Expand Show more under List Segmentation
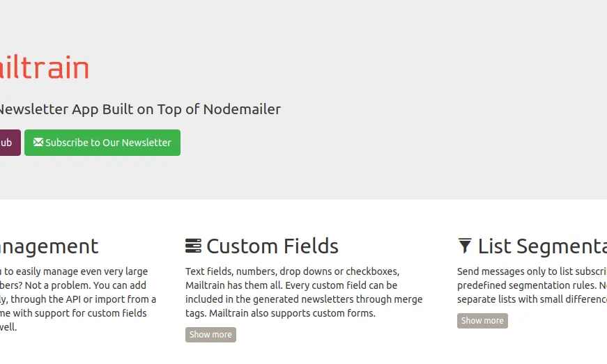This screenshot has height=364, width=607. 482,321
